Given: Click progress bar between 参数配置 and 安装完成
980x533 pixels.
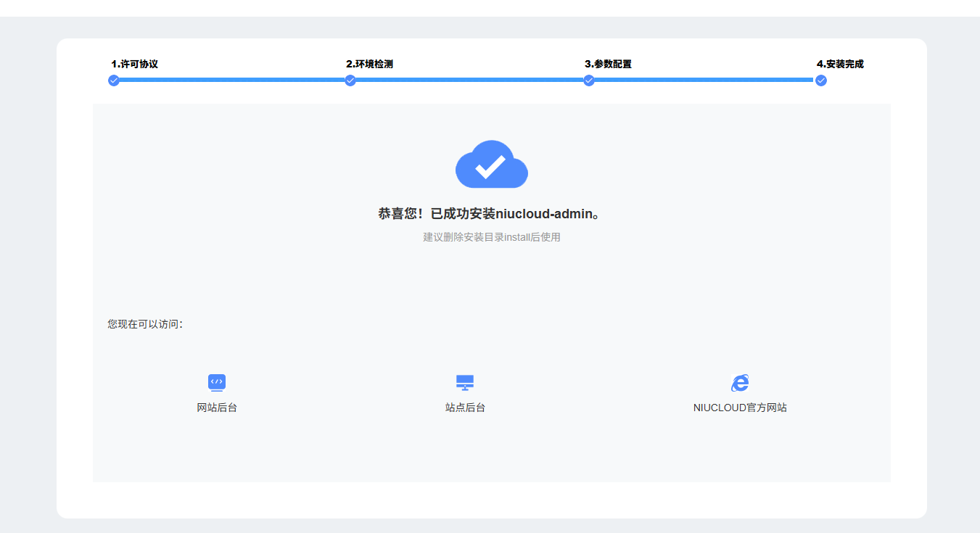Looking at the screenshot, I should tap(704, 80).
